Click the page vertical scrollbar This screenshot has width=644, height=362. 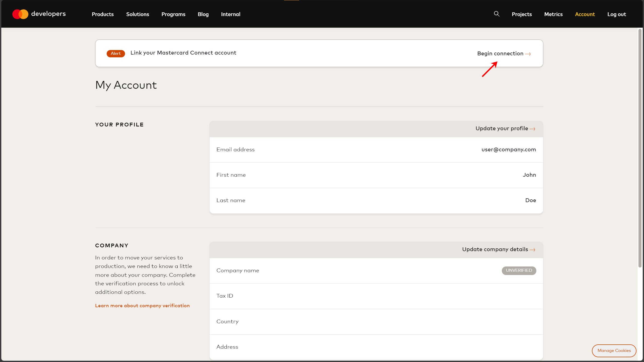(640, 148)
